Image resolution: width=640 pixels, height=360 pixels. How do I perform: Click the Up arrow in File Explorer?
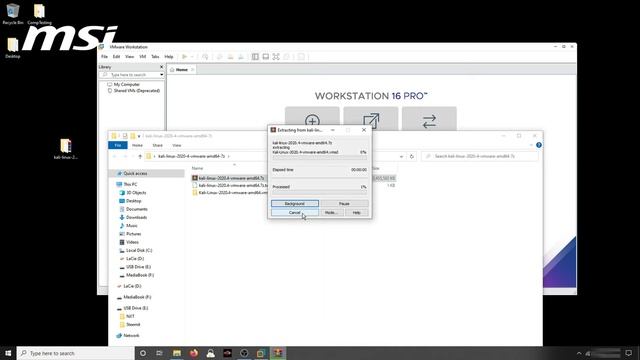pyautogui.click(x=140, y=156)
